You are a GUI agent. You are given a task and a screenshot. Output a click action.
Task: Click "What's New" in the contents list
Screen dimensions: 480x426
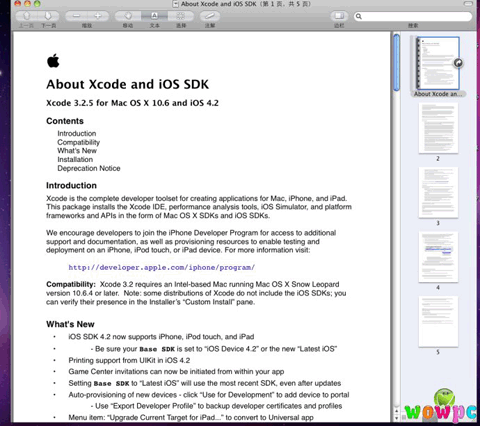(77, 151)
